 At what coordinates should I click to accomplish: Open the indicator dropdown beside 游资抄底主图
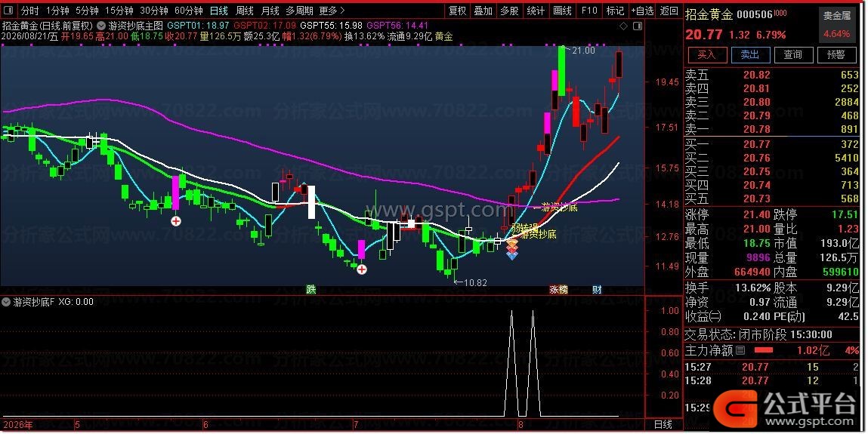click(101, 26)
